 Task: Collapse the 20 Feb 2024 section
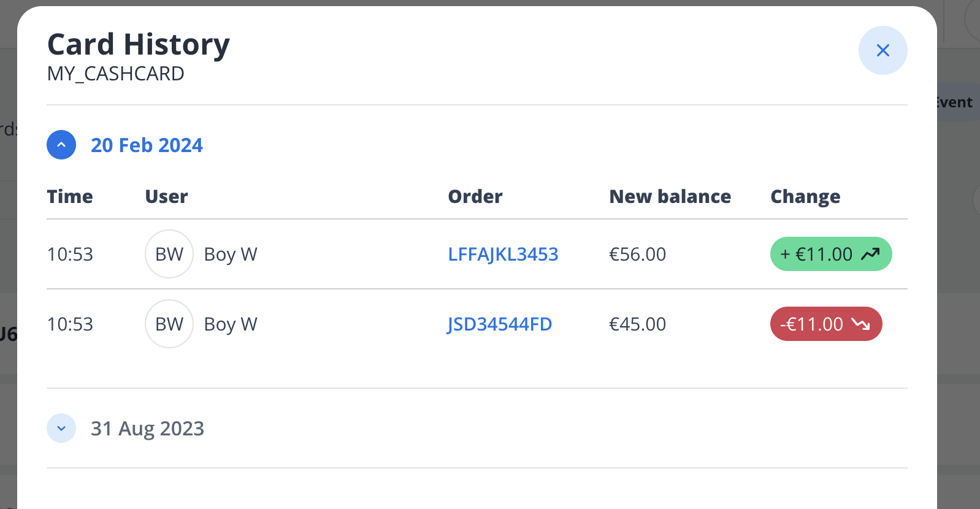(61, 145)
